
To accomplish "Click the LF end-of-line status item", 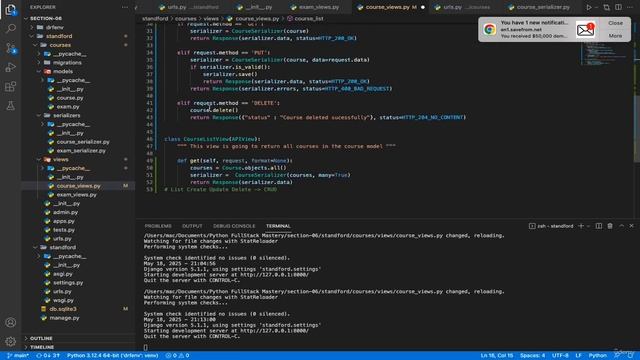I will (x=578, y=356).
